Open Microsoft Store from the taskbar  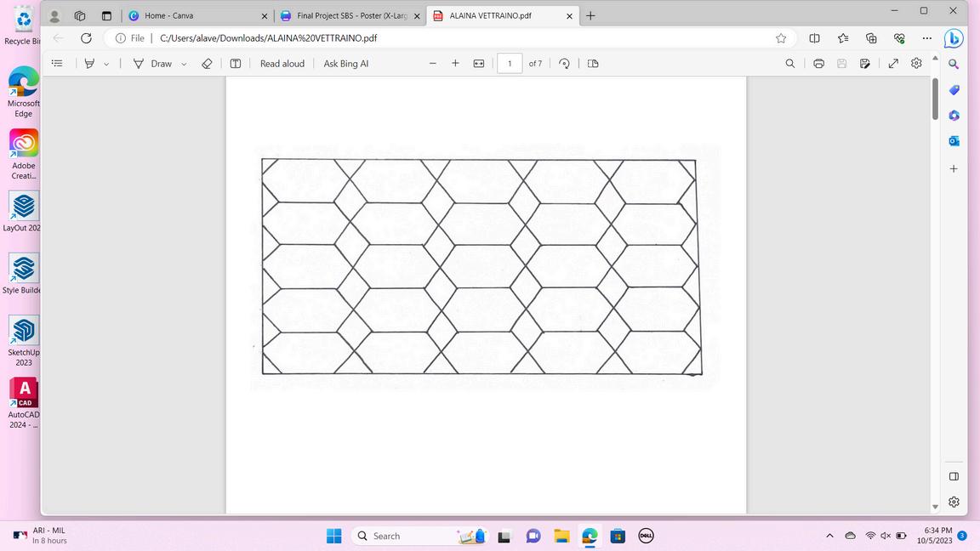click(x=618, y=536)
